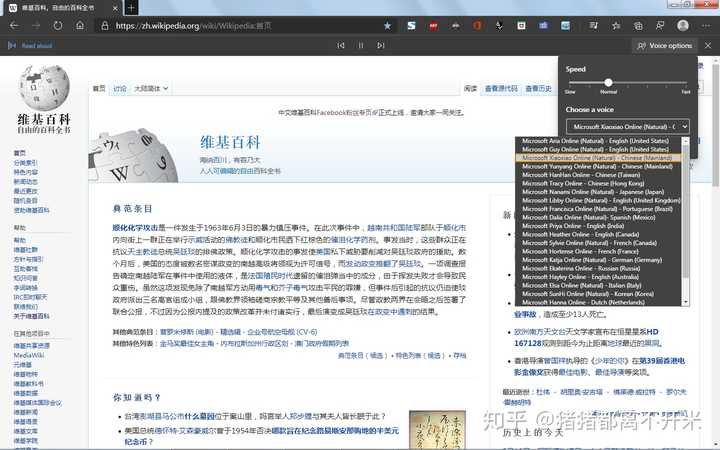Open the red ABP extension icon
The height and width of the screenshot is (450, 720).
(433, 26)
